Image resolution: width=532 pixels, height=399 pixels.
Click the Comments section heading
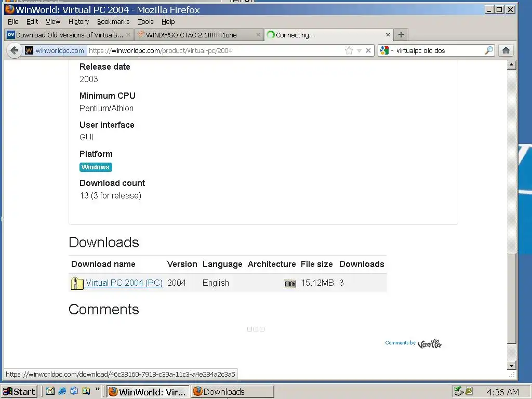[104, 310]
